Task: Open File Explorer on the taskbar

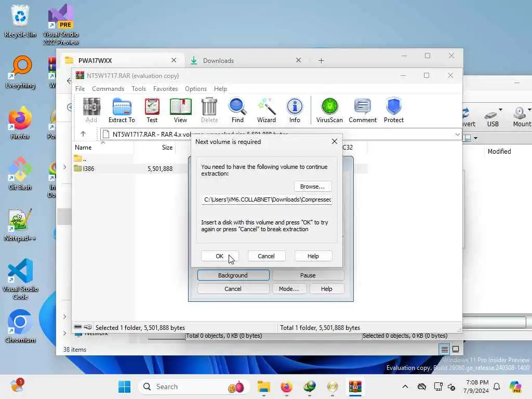Action: pos(263,387)
